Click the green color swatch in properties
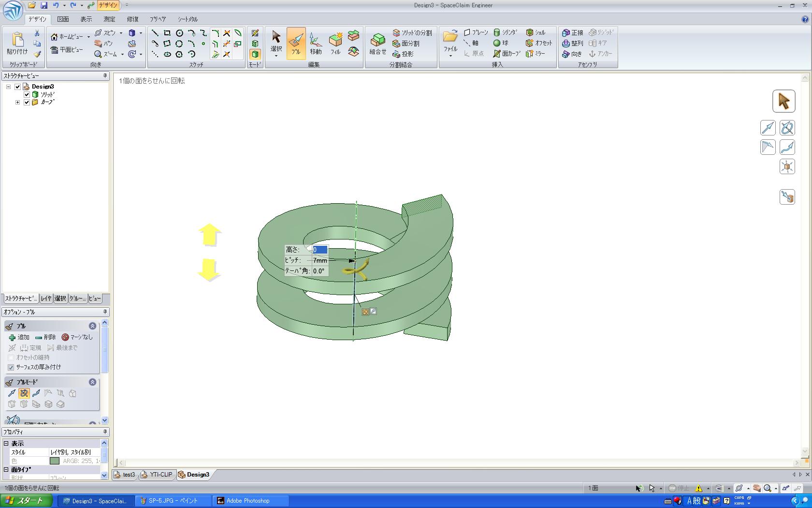Viewport: 812px width, 508px height. point(55,461)
